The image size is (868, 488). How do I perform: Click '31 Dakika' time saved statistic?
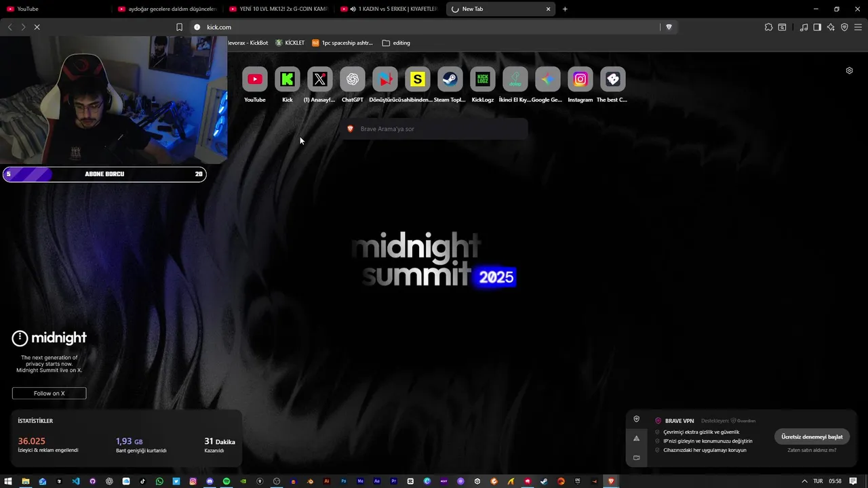(220, 441)
